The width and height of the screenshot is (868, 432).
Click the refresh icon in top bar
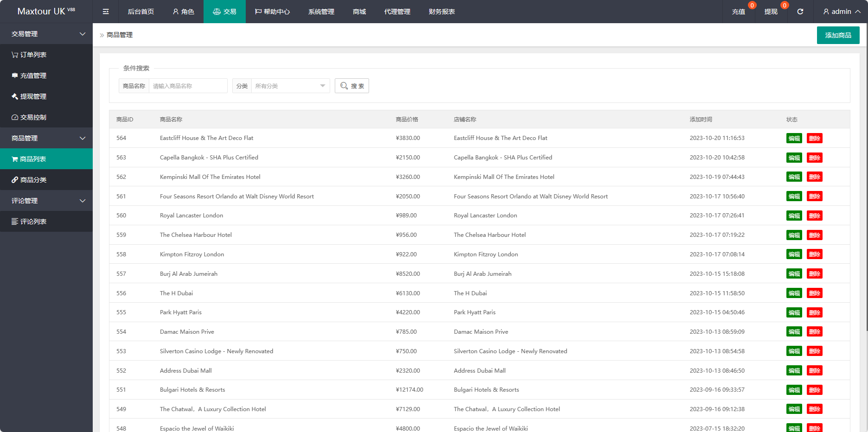click(800, 12)
